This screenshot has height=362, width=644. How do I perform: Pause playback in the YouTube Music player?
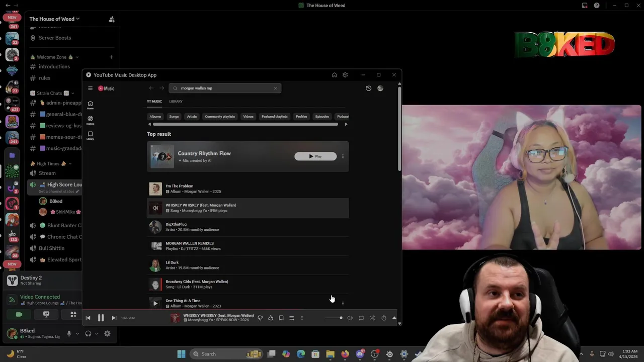click(x=101, y=318)
